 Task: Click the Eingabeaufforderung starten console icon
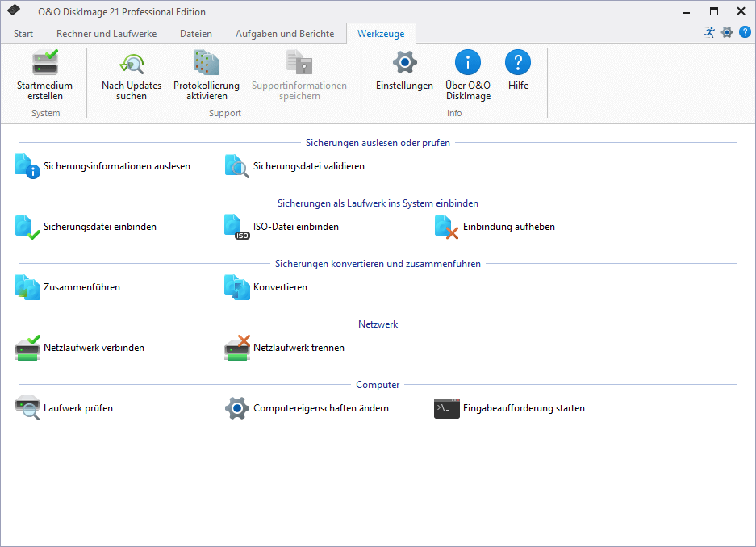tap(446, 408)
